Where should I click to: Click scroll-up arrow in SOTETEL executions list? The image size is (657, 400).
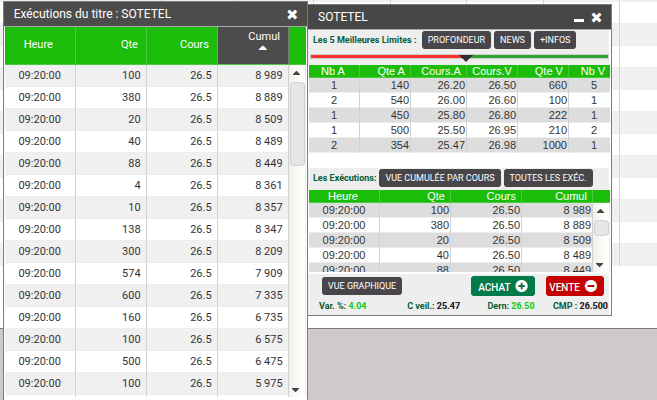tap(600, 211)
